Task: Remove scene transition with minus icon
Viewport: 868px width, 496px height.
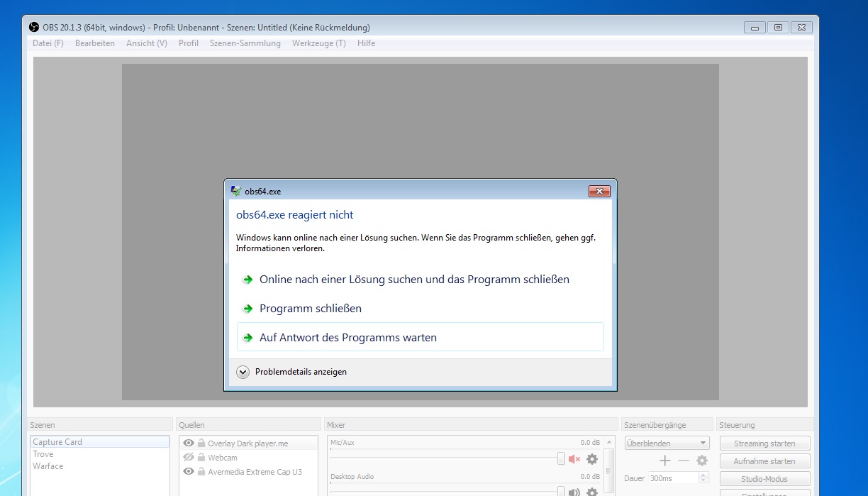Action: (x=684, y=461)
